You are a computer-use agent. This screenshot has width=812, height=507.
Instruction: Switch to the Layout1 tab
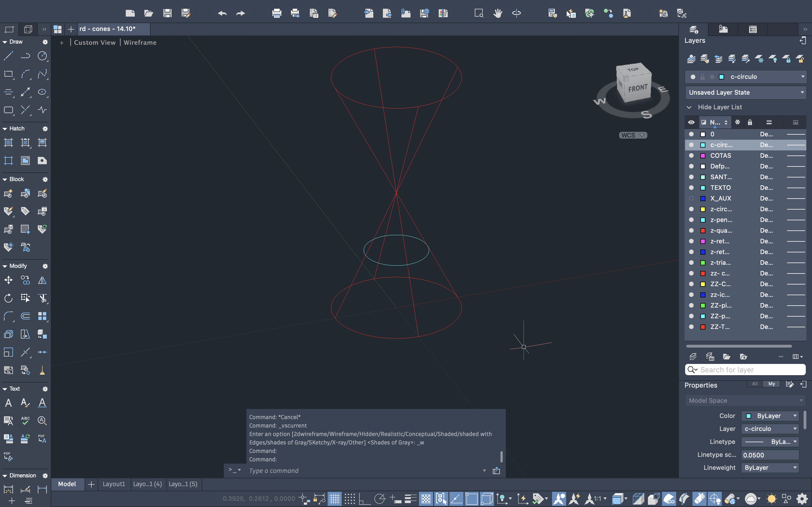(x=114, y=484)
